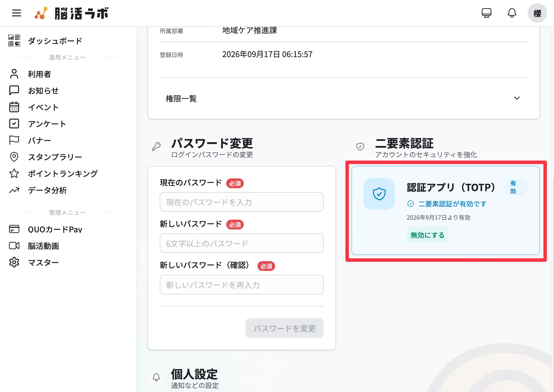The width and height of the screenshot is (554, 392).
Task: Click the blue shield tile in TOTP card
Action: [x=379, y=194]
